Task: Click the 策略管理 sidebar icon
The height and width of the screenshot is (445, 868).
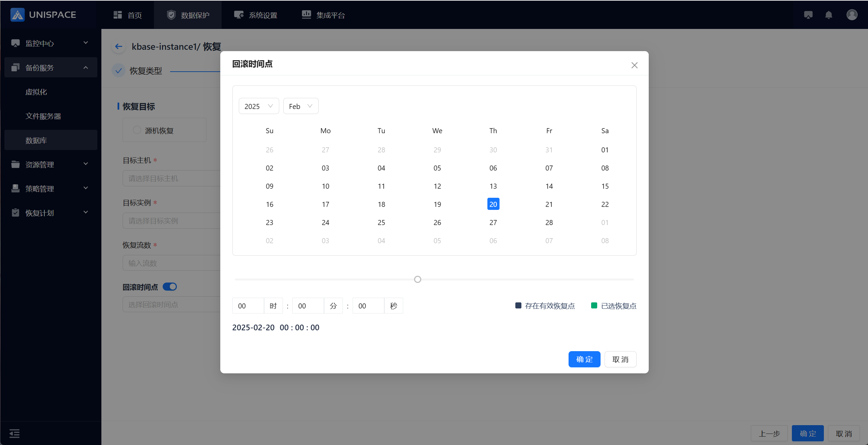Action: click(15, 188)
